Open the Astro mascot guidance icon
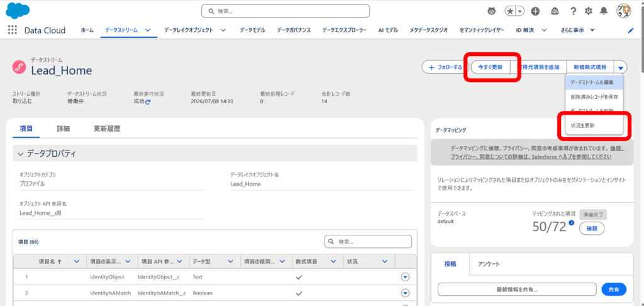644x306 pixels. [x=492, y=11]
